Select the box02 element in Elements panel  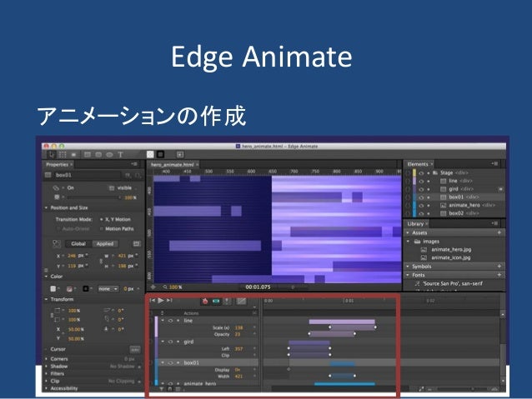click(x=459, y=213)
